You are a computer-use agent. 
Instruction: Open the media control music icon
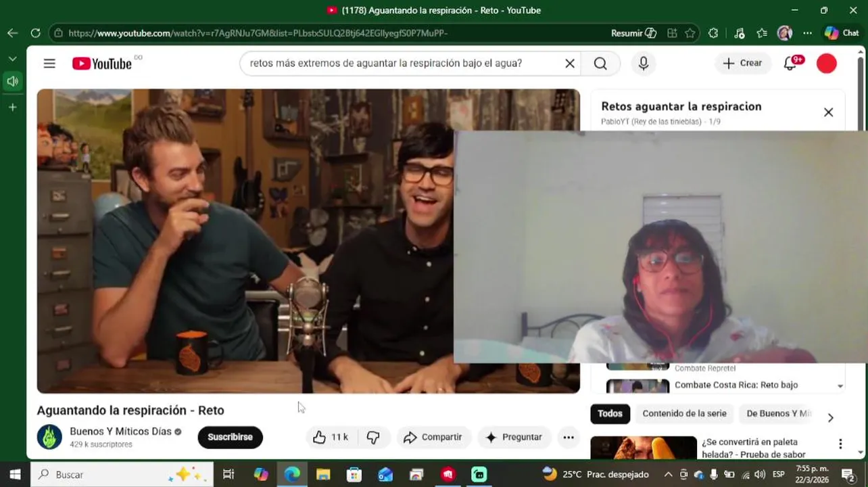pyautogui.click(x=739, y=33)
